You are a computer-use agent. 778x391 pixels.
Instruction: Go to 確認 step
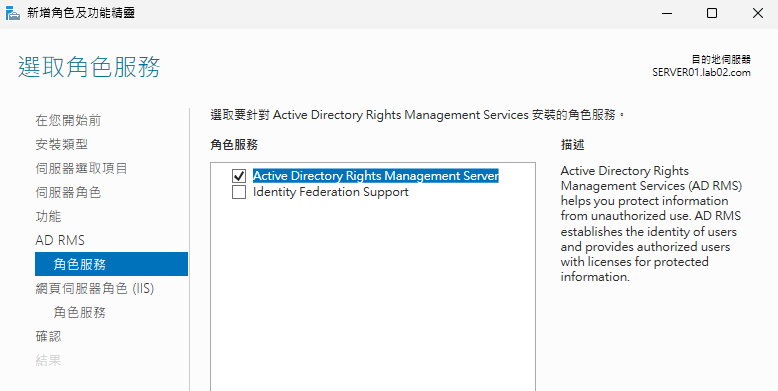pyautogui.click(x=48, y=336)
